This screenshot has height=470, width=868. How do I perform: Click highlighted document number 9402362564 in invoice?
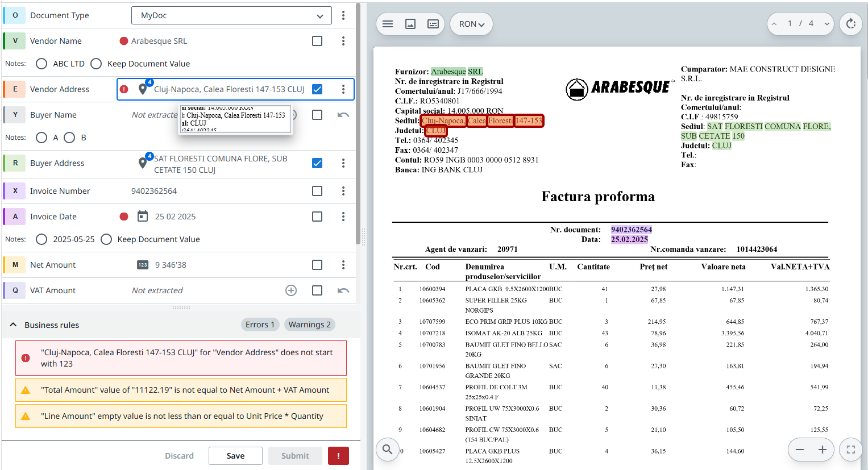(632, 230)
